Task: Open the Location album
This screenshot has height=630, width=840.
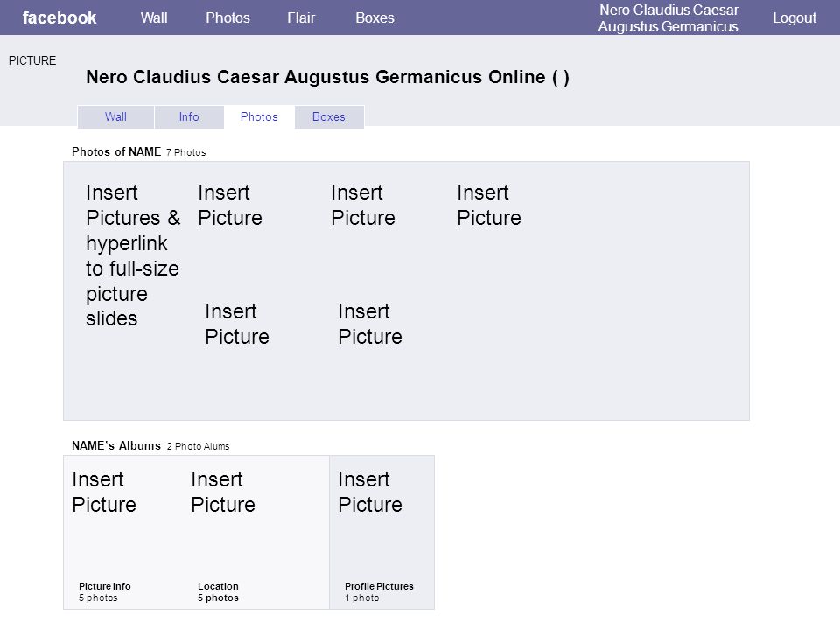Action: pos(218,592)
